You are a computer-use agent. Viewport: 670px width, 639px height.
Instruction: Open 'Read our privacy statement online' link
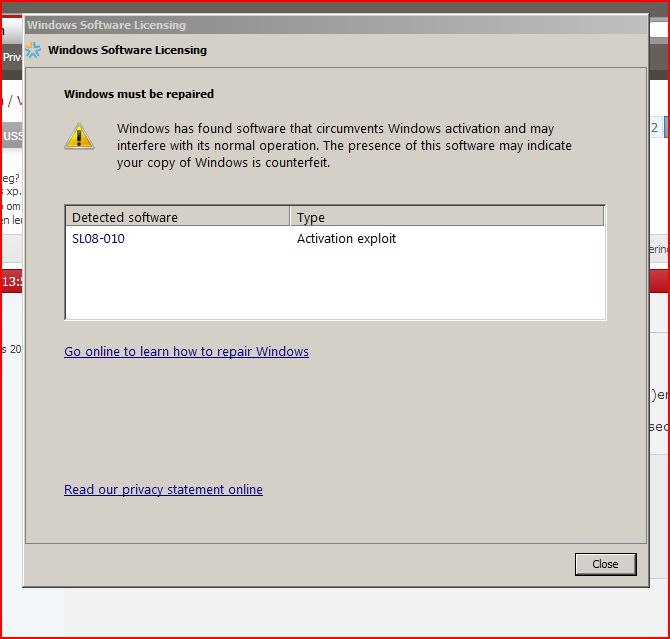163,489
